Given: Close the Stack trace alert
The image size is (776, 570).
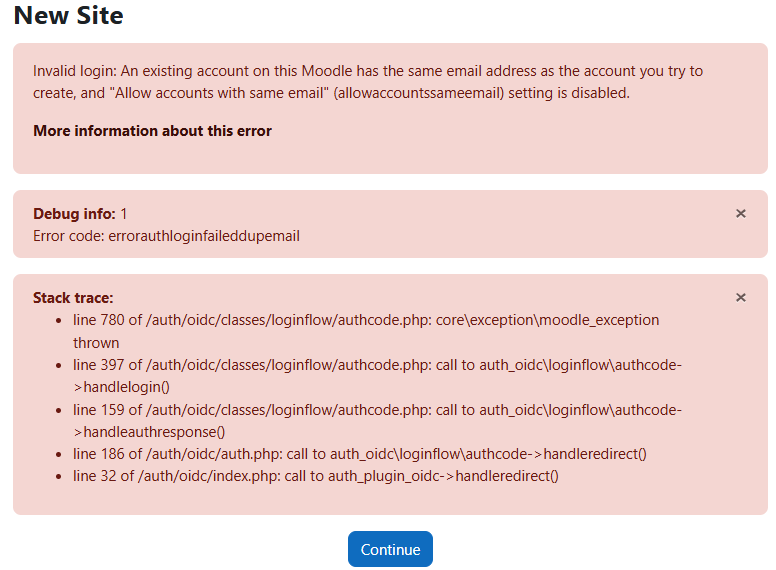Looking at the screenshot, I should point(741,297).
